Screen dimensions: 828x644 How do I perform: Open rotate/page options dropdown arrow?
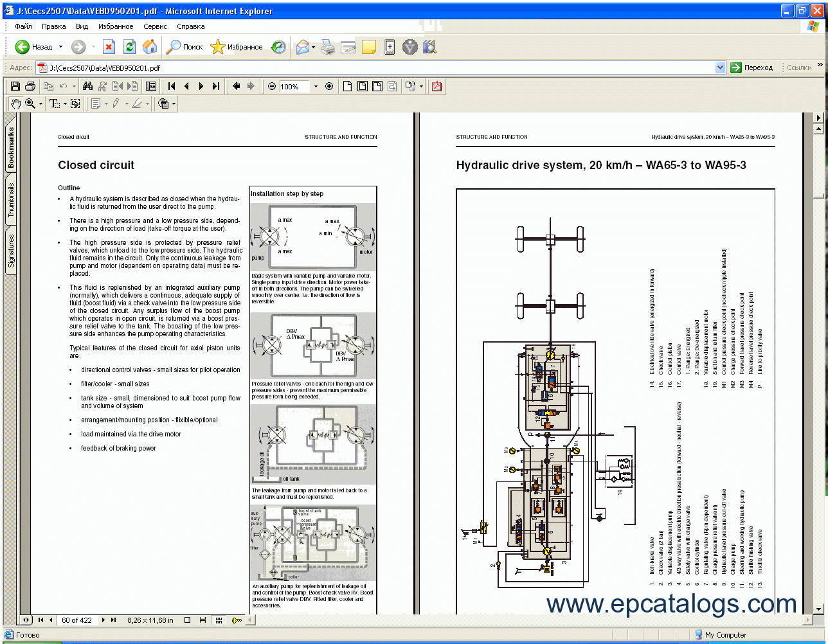point(421,86)
